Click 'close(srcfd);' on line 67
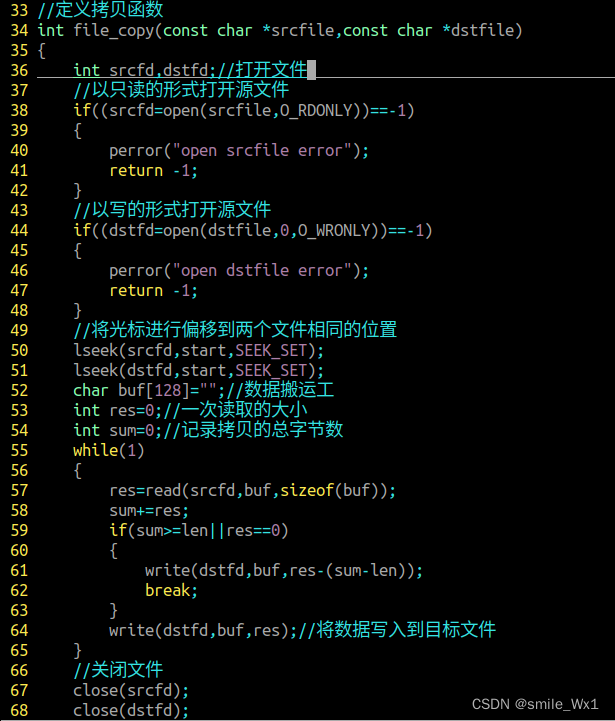615x721 pixels. coord(131,690)
